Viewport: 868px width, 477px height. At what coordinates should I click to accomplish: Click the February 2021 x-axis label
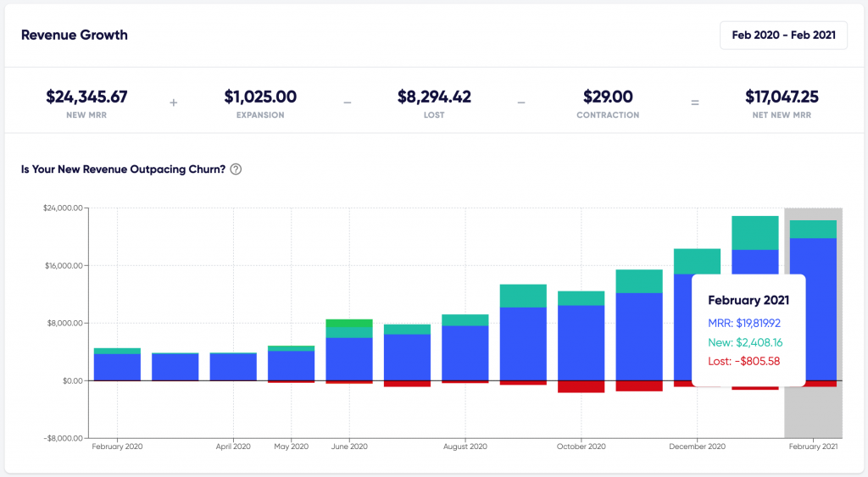click(x=813, y=446)
